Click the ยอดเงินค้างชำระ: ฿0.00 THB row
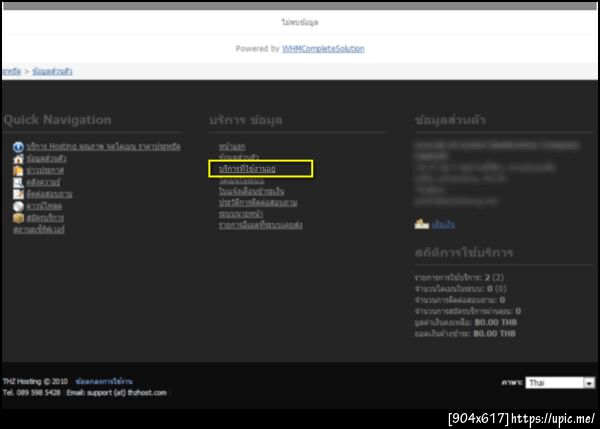Screen dimensions: 600x429 [x=465, y=333]
